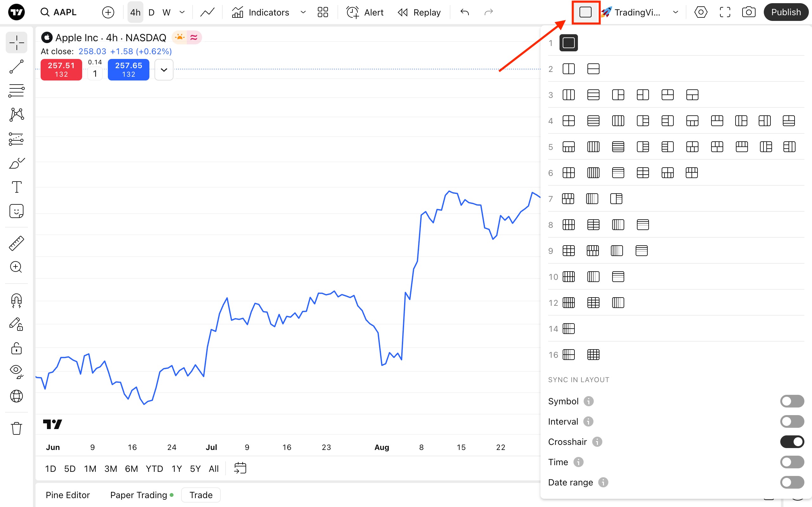The height and width of the screenshot is (507, 812).
Task: Click the magnet mode icon
Action: click(x=16, y=300)
